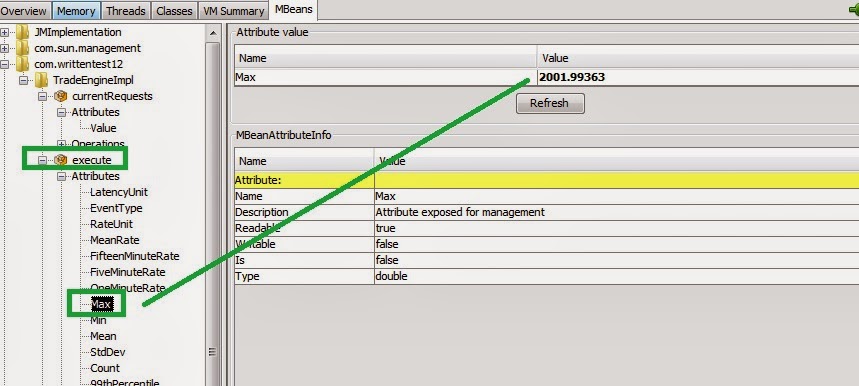
Task: Collapse the currentRequests MBean
Action: 42,96
